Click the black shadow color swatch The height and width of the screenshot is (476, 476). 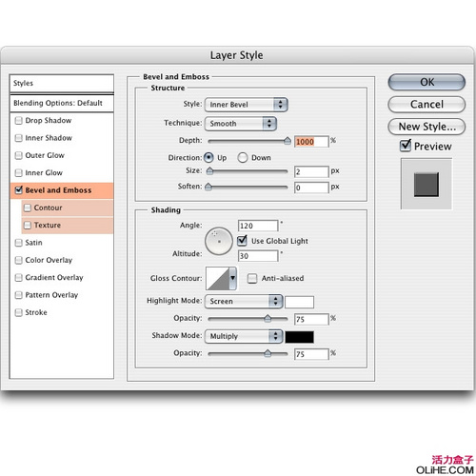coord(299,337)
